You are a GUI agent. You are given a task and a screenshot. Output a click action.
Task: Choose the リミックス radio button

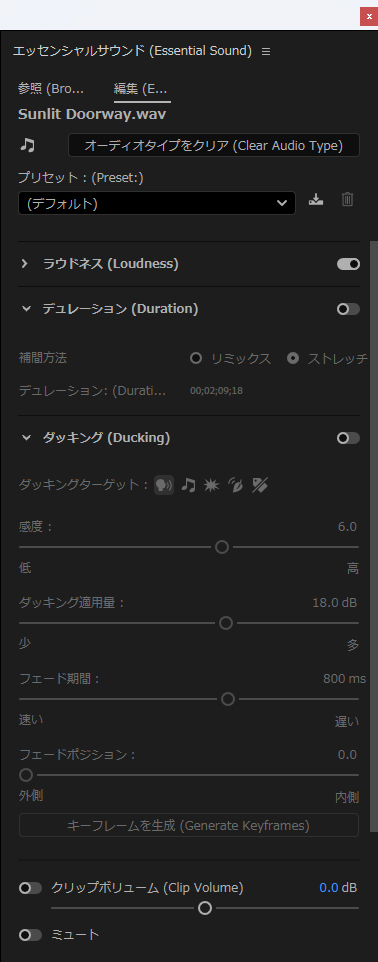196,358
